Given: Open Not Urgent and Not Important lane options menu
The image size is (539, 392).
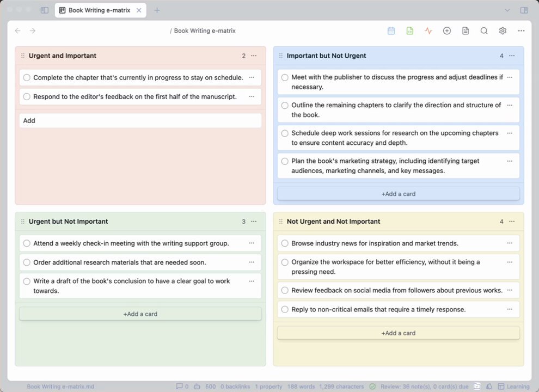Looking at the screenshot, I should (512, 222).
